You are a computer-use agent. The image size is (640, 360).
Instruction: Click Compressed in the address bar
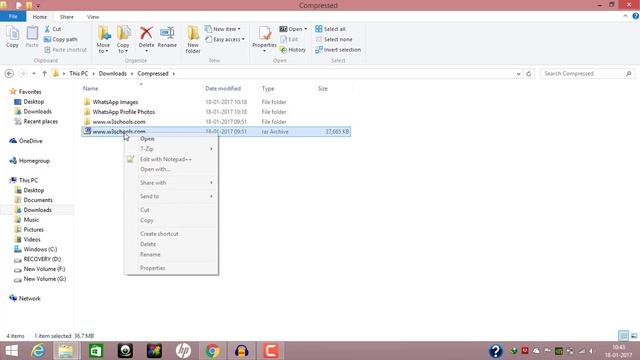[153, 73]
